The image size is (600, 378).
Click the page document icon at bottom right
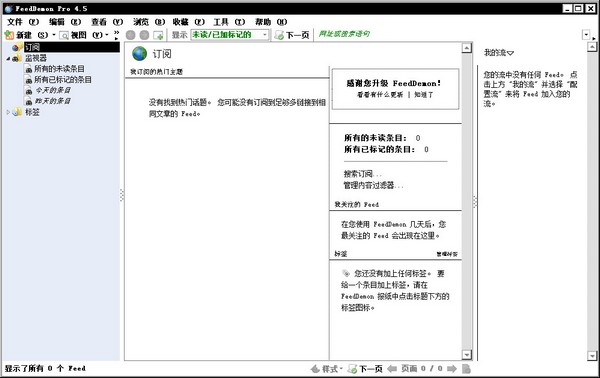pos(466,369)
